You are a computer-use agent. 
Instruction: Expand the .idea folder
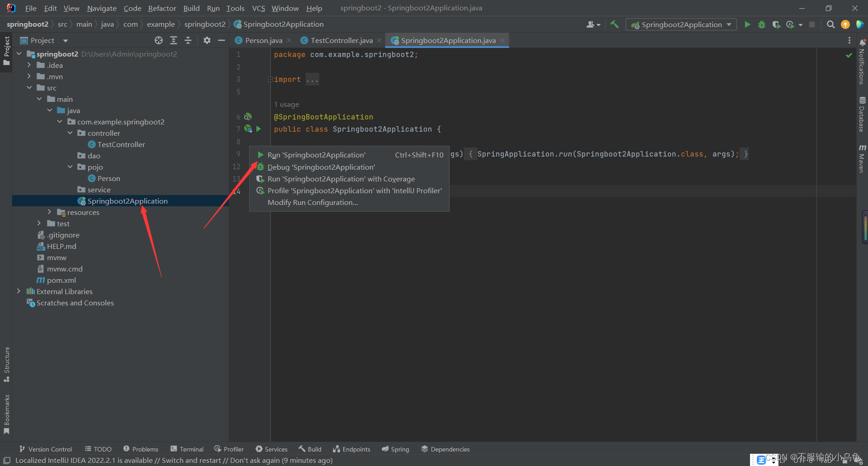[29, 65]
